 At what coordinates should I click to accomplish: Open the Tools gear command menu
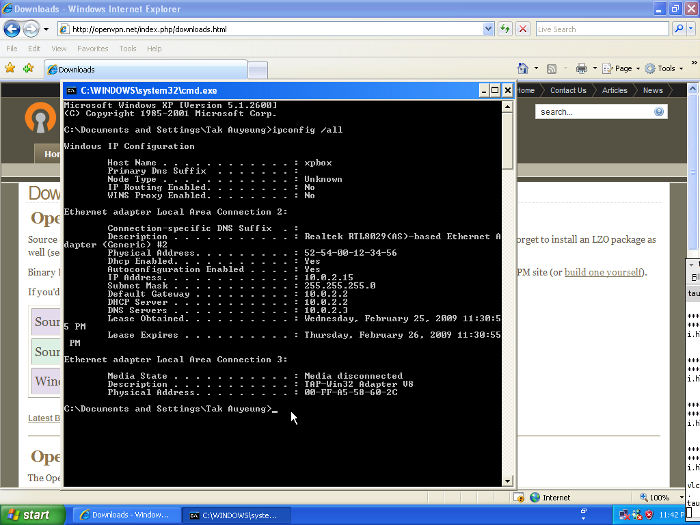[x=664, y=68]
